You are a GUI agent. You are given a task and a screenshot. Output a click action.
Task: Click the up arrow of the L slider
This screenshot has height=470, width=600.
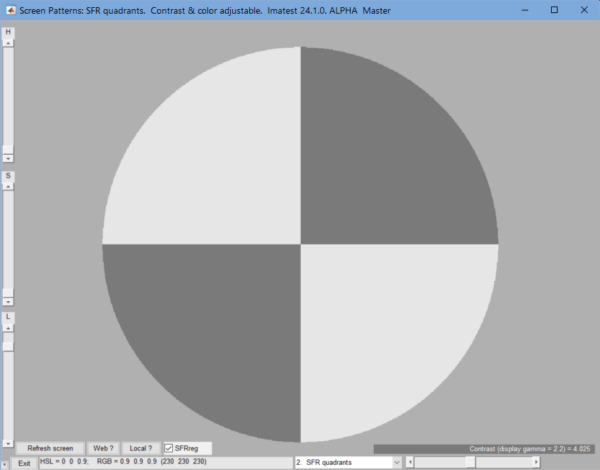(8, 328)
